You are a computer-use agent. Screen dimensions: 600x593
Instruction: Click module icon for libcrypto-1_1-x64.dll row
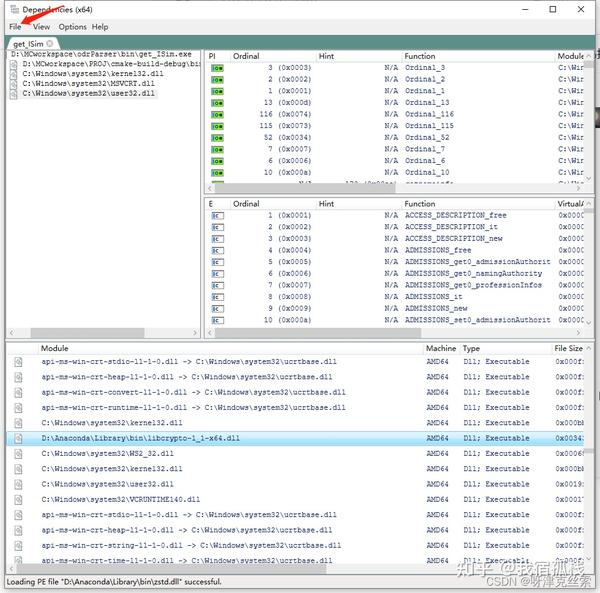coord(18,438)
